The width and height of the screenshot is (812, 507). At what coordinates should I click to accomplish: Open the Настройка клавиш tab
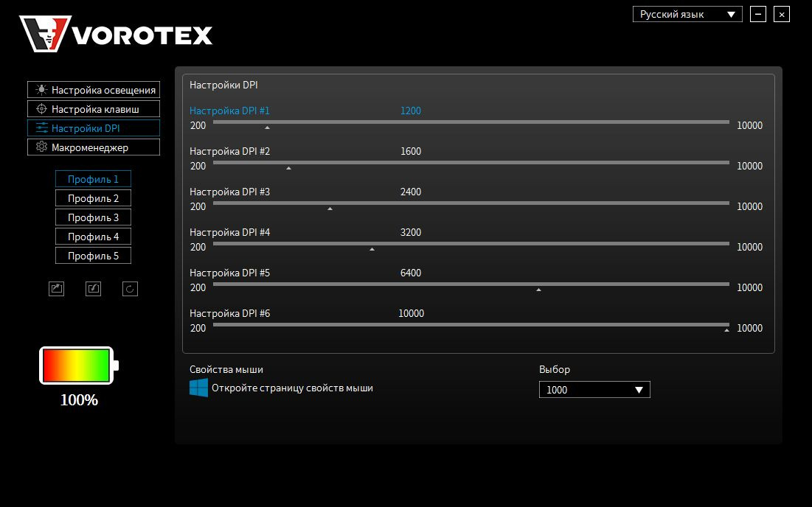coord(93,108)
